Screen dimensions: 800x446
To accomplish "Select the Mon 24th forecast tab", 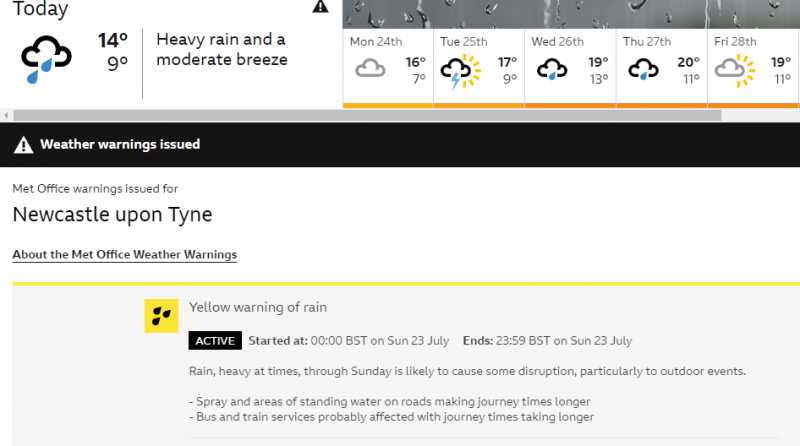I will click(x=388, y=66).
